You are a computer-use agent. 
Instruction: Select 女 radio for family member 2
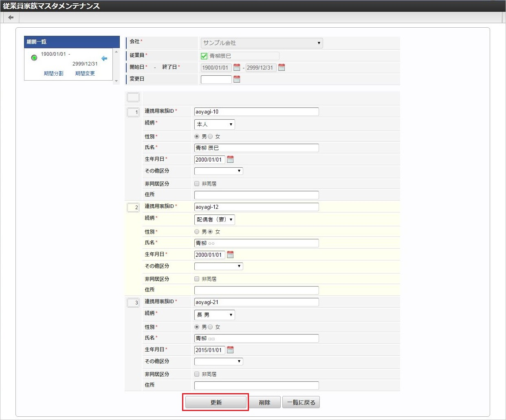(210, 232)
